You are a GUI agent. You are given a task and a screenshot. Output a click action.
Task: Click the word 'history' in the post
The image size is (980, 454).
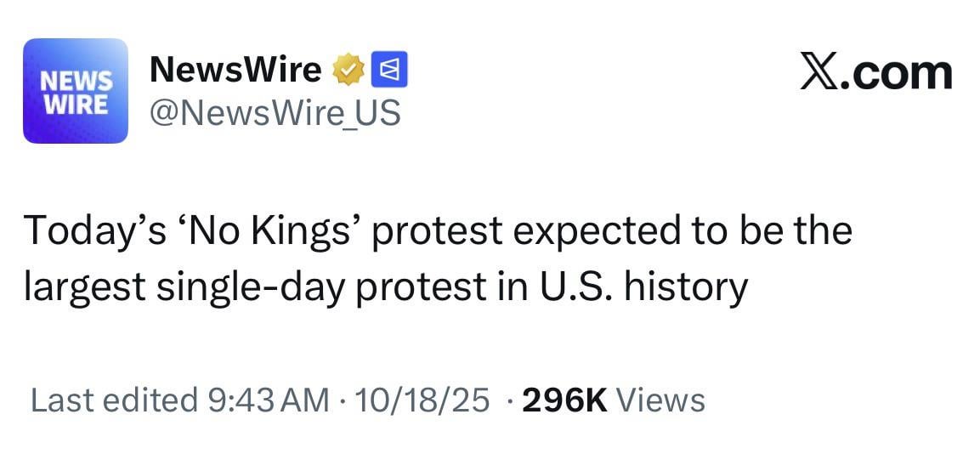pyautogui.click(x=685, y=287)
